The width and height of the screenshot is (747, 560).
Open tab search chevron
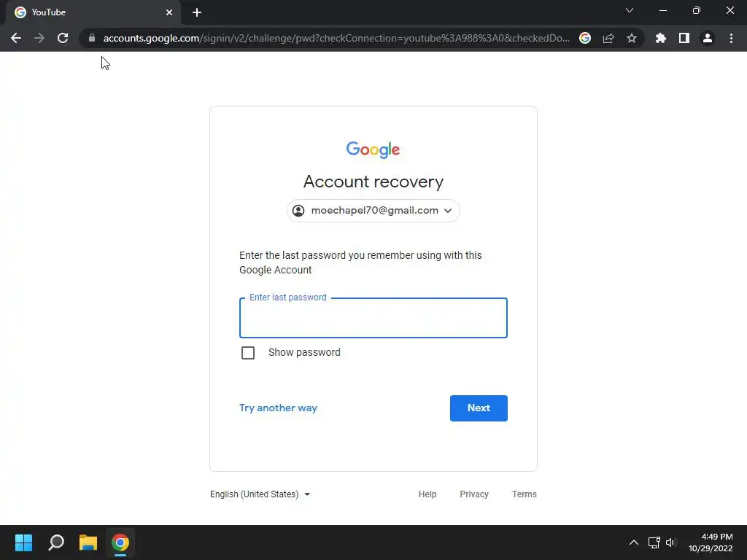pyautogui.click(x=630, y=10)
